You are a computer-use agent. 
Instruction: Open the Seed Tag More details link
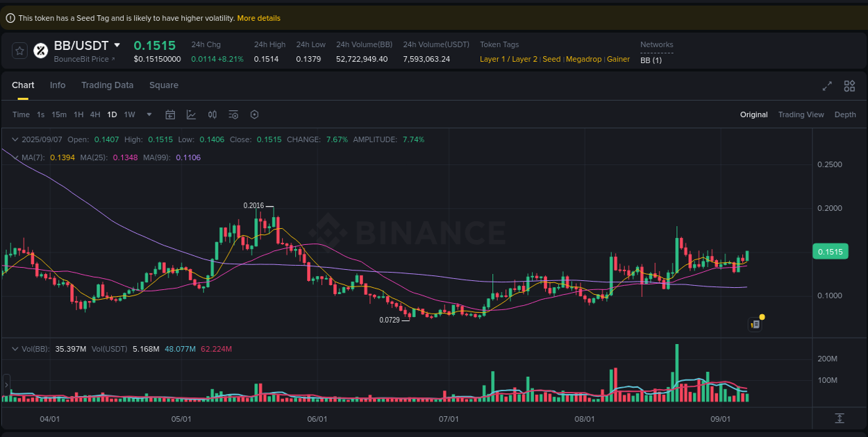coord(258,17)
